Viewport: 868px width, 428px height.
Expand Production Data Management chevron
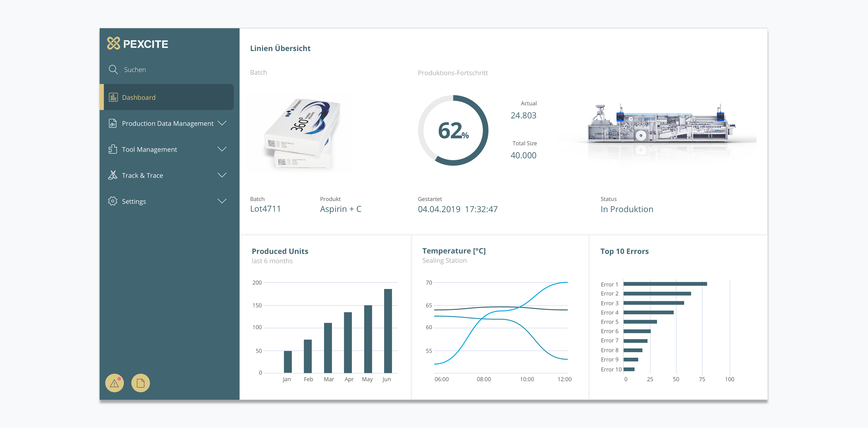(222, 123)
